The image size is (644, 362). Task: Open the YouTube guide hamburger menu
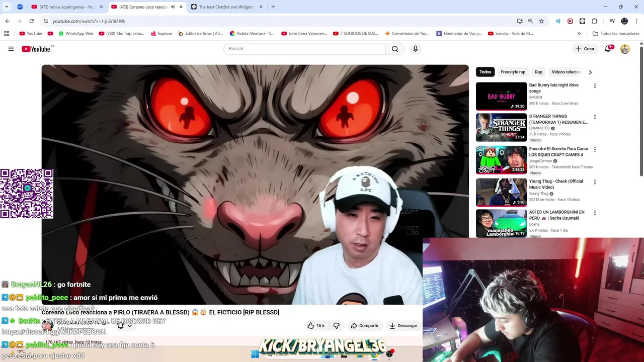[x=11, y=49]
